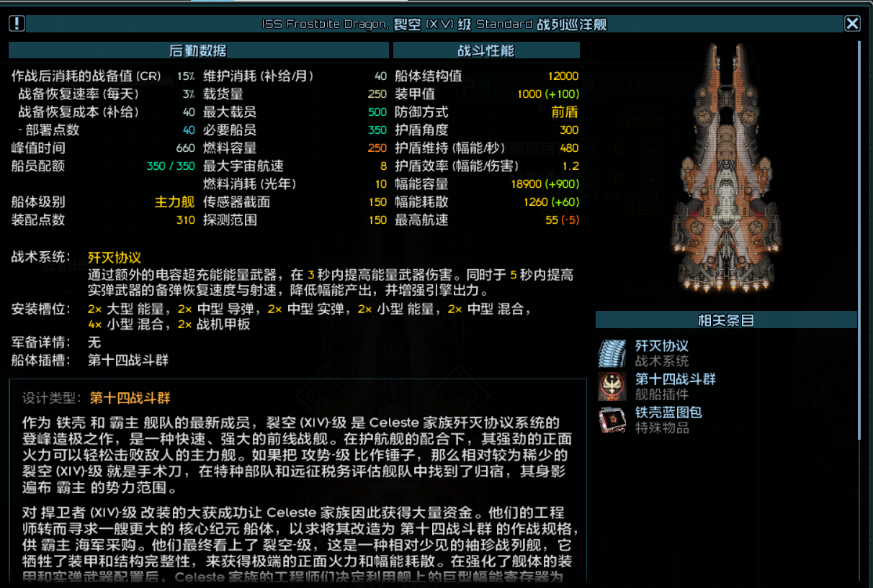Click the exclamation mark icon in title bar
Image resolution: width=873 pixels, height=588 pixels.
pyautogui.click(x=17, y=24)
